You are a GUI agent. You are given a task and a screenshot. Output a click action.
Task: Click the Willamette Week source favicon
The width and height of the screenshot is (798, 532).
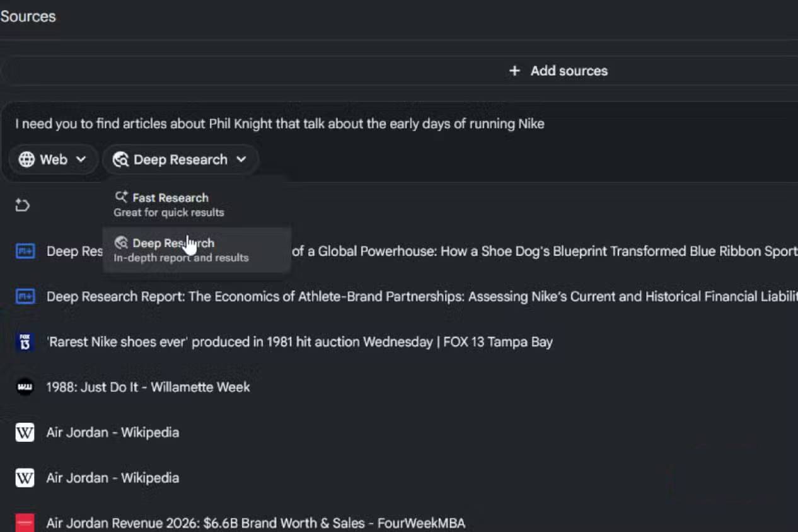coord(25,387)
